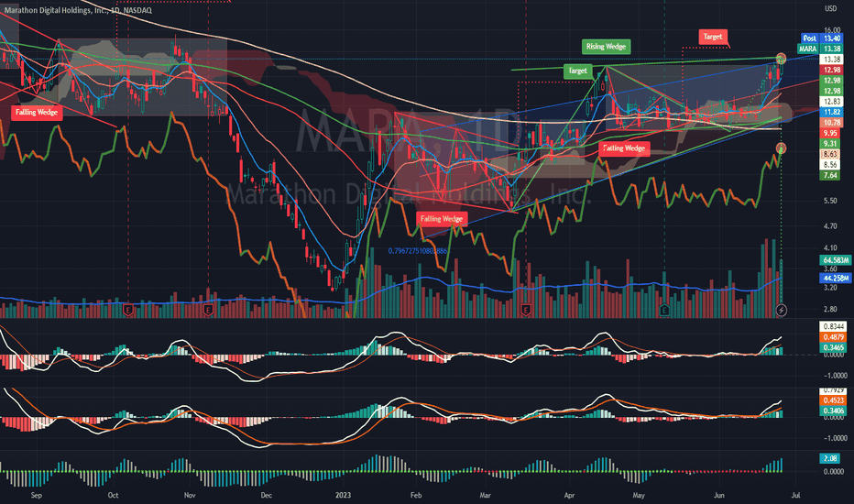Click the Jul label on the time axis

coord(795,495)
